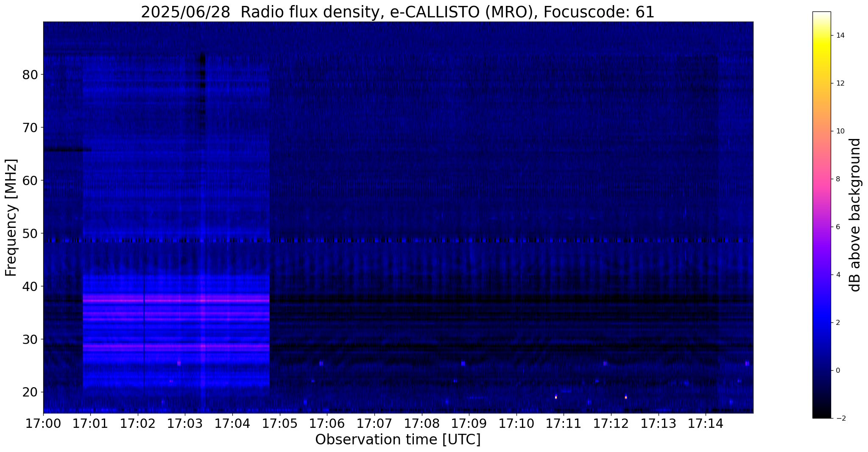Click the 17:01 time tick label
The width and height of the screenshot is (868, 452).
coord(91,424)
